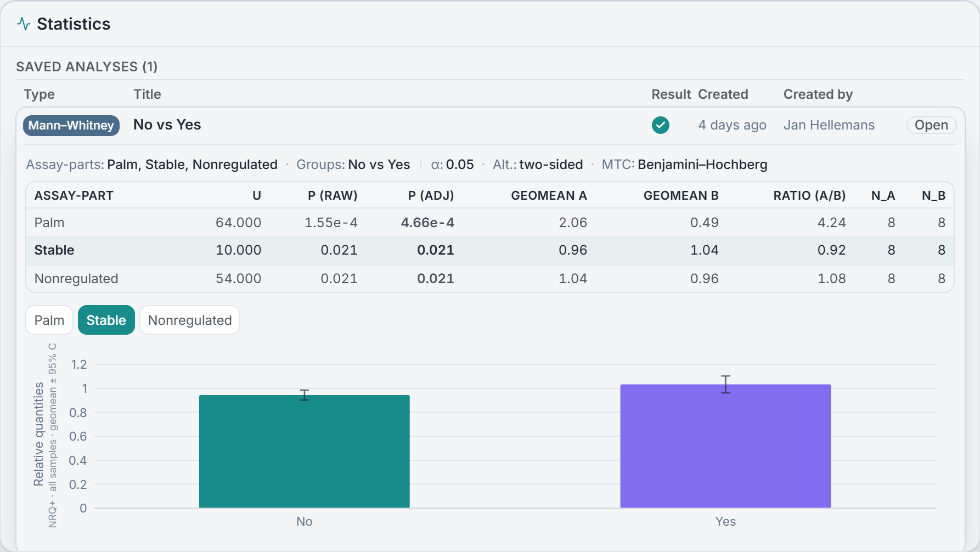This screenshot has height=552, width=980.
Task: Click the creator name Jan Hellemans
Action: point(829,125)
